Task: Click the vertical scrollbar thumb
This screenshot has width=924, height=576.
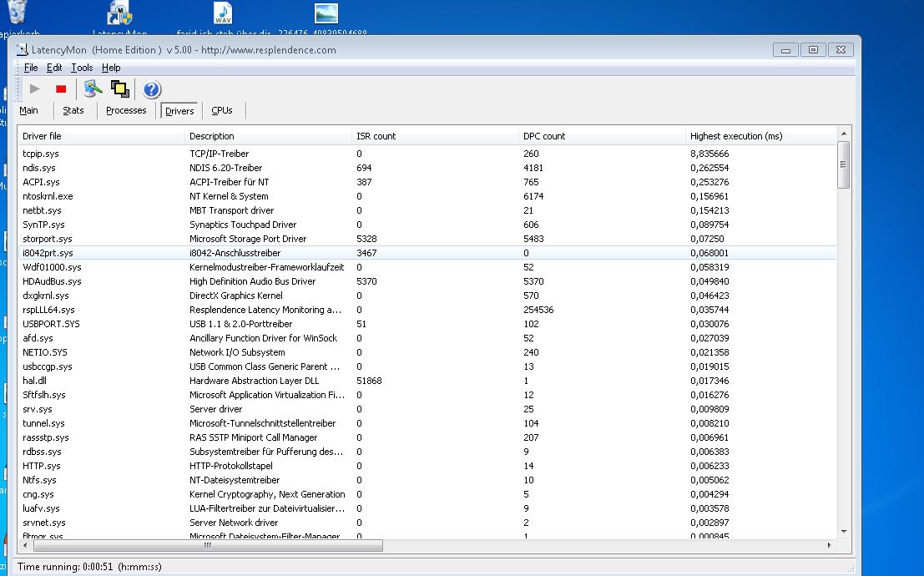Action: point(843,164)
